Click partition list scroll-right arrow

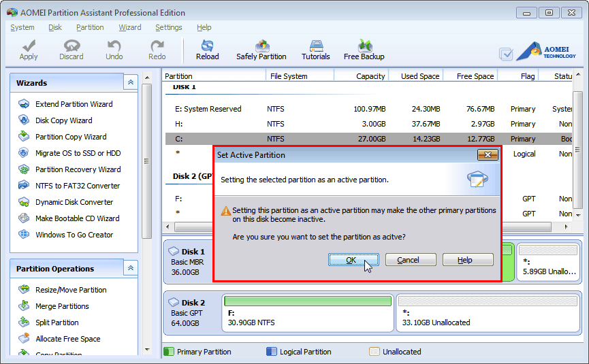566,227
